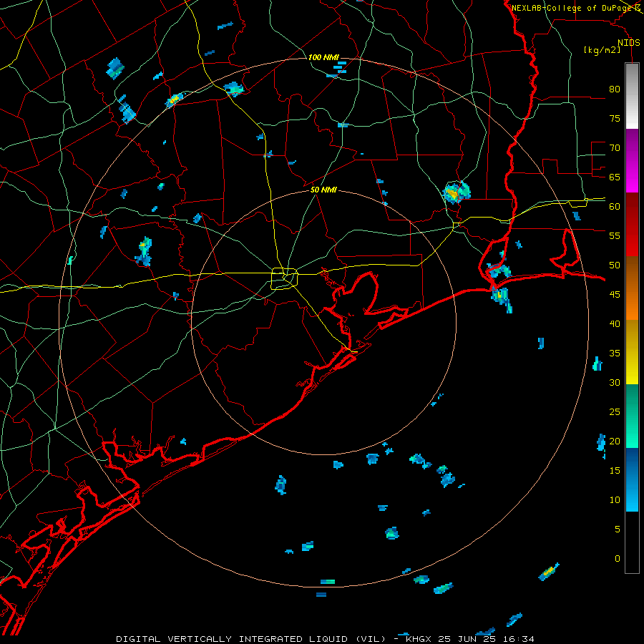The height and width of the screenshot is (644, 644).
Task: Click the 25 value on color scale
Action: (x=615, y=411)
